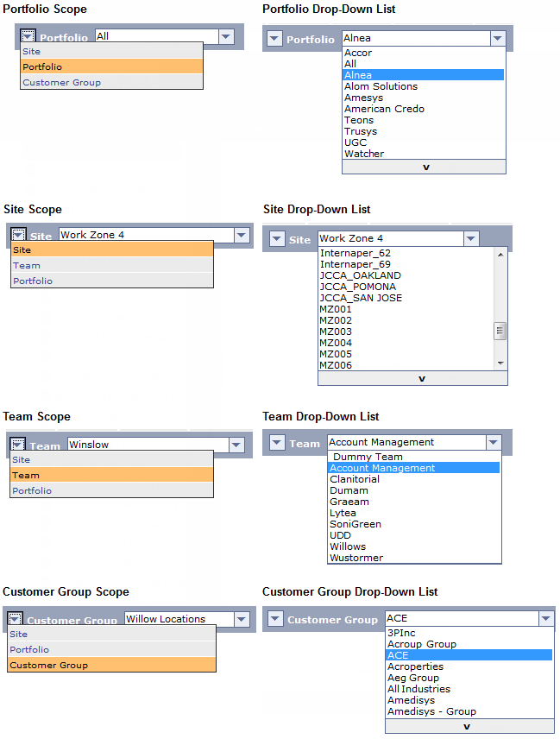Choose Portfolio in Team Scope menu
This screenshot has width=560, height=739.
coord(112,490)
